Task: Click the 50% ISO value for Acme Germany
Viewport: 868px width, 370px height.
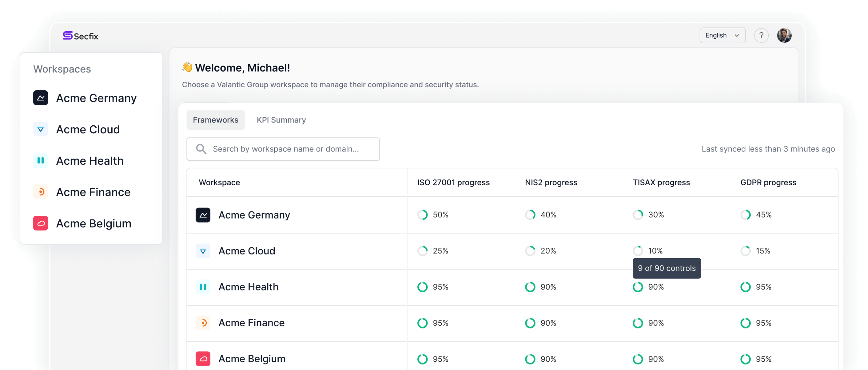Action: 440,215
